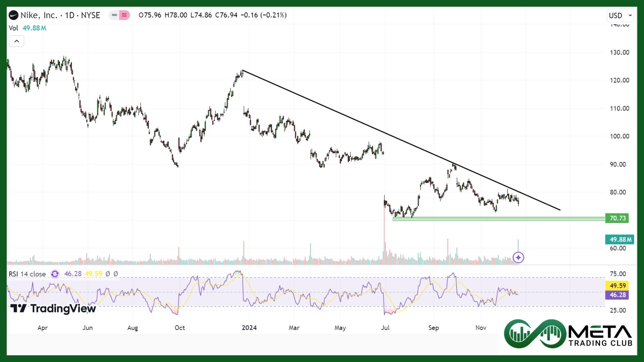Click the Nike, Inc. symbol title
This screenshot has height=362, width=644.
pos(60,15)
